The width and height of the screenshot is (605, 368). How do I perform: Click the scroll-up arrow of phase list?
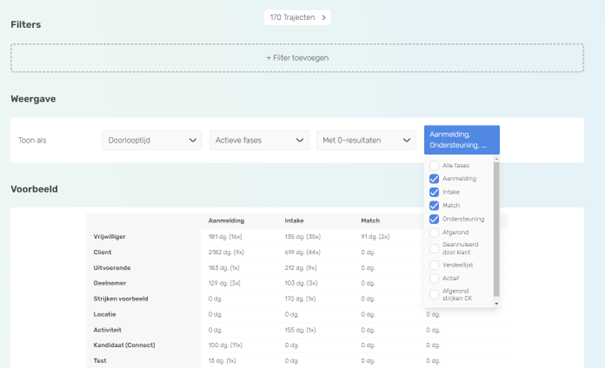click(496, 159)
